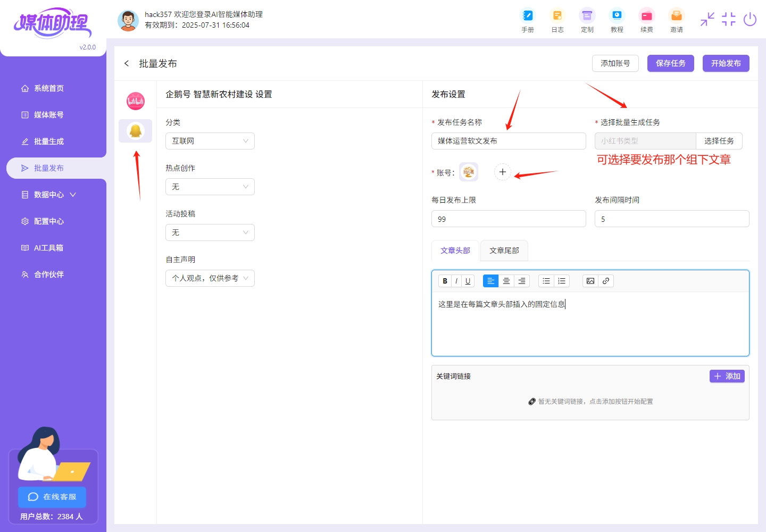Align text left in editor
The width and height of the screenshot is (766, 532).
point(491,281)
